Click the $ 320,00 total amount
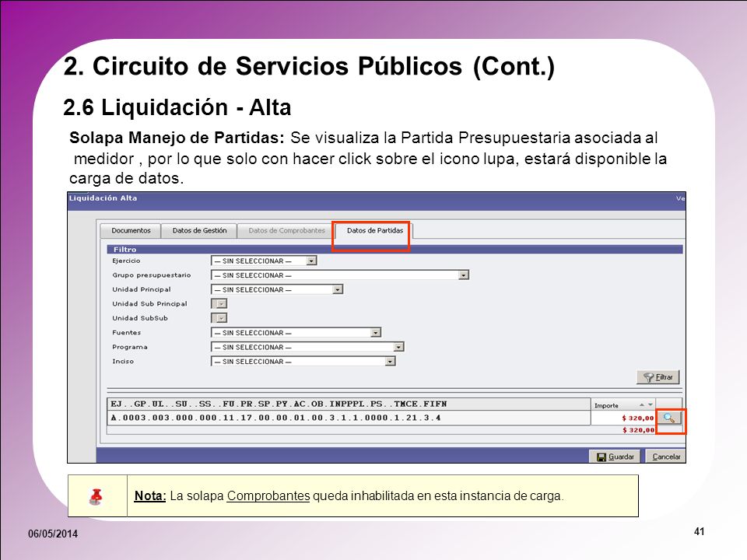 point(638,430)
